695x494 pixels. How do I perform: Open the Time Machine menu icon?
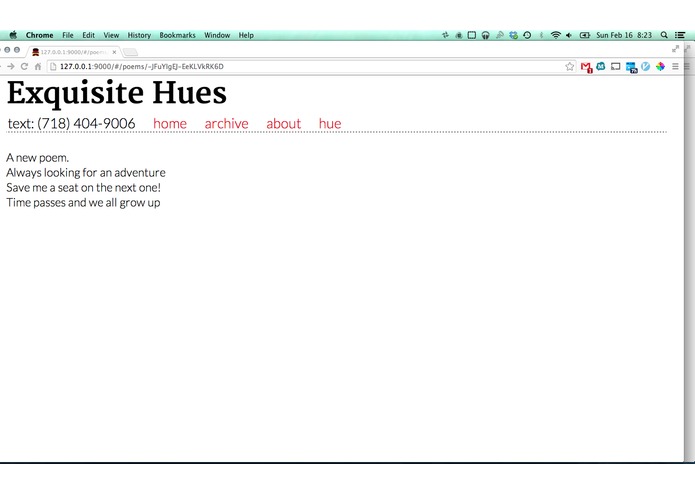pyautogui.click(x=527, y=35)
